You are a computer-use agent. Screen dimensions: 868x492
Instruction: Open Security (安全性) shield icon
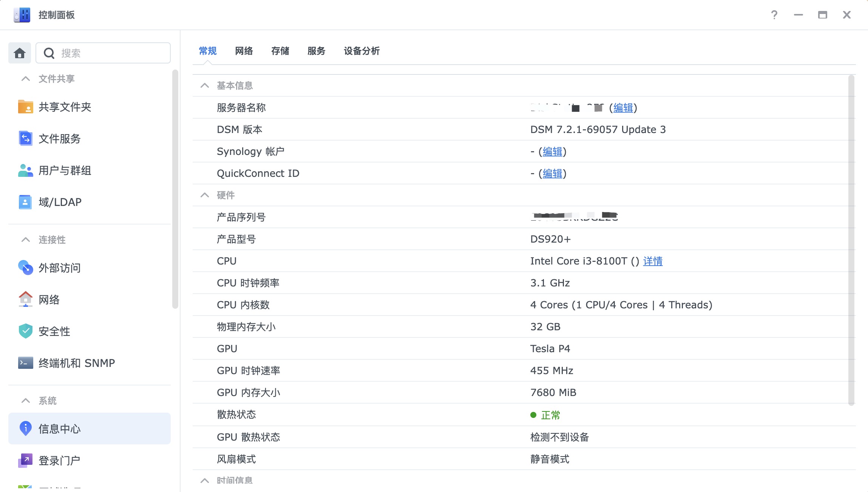click(x=25, y=331)
